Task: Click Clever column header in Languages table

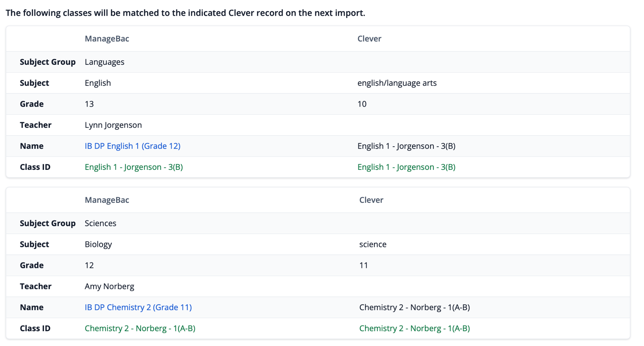Action: [x=369, y=39]
